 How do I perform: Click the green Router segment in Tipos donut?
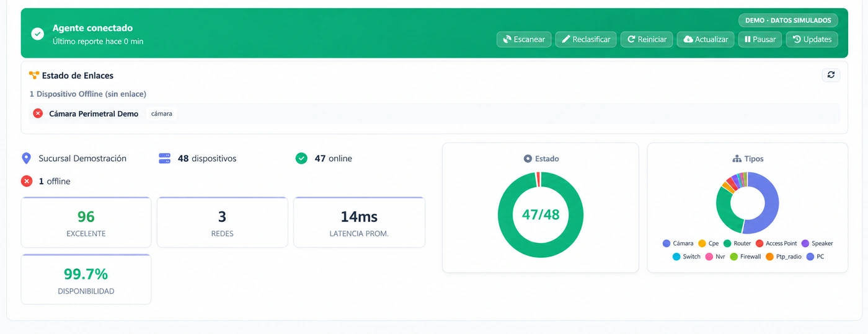[x=724, y=209]
